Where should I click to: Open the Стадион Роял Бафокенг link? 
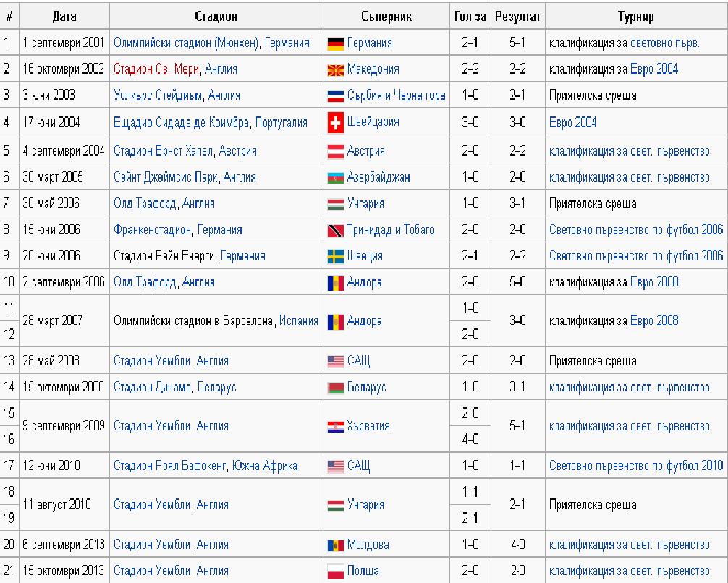pyautogui.click(x=169, y=466)
